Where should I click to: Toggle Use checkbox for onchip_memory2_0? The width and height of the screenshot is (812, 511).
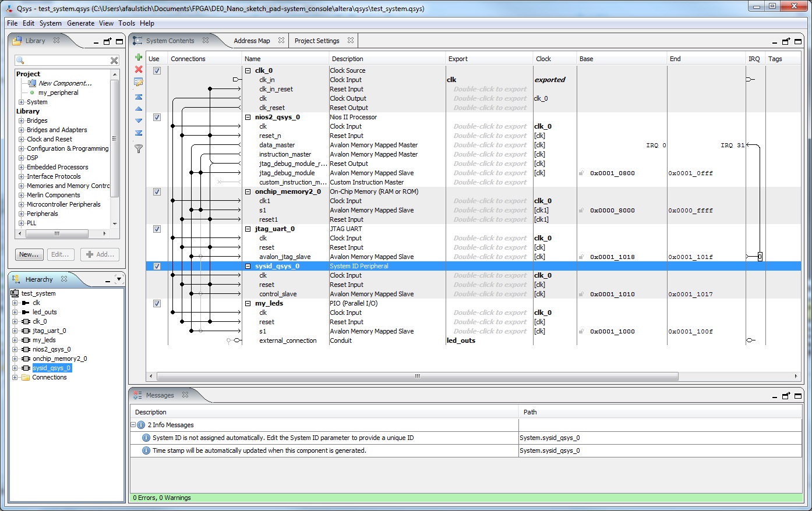coord(157,191)
